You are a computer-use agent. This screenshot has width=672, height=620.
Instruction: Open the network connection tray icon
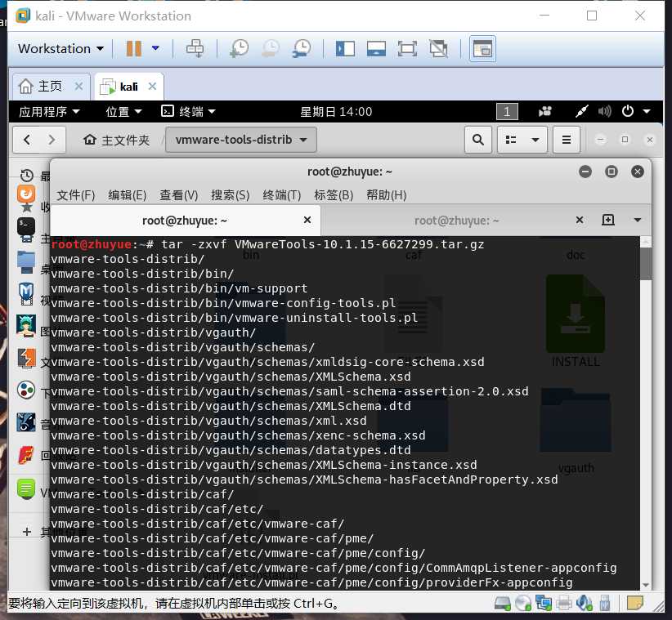point(581,112)
